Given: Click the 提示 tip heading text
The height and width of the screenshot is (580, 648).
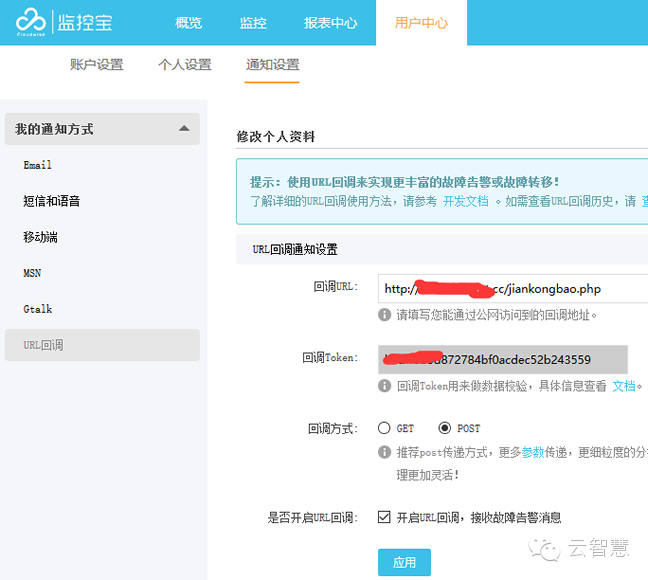Looking at the screenshot, I should (405, 182).
